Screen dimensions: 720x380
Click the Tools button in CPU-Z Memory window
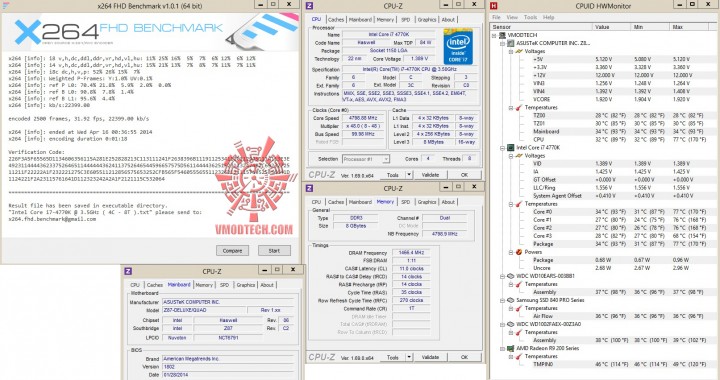tap(393, 357)
